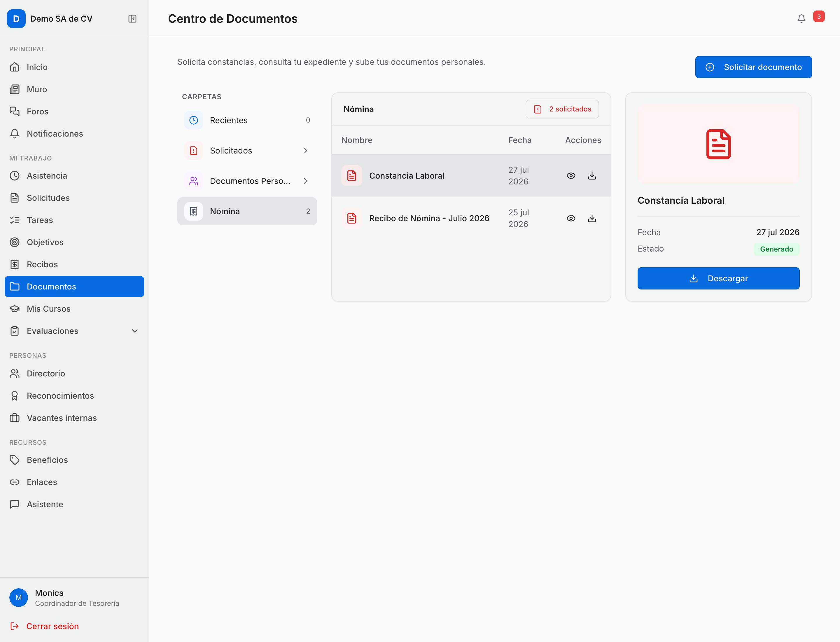Open the notifications bell icon
This screenshot has height=642, width=840.
801,19
